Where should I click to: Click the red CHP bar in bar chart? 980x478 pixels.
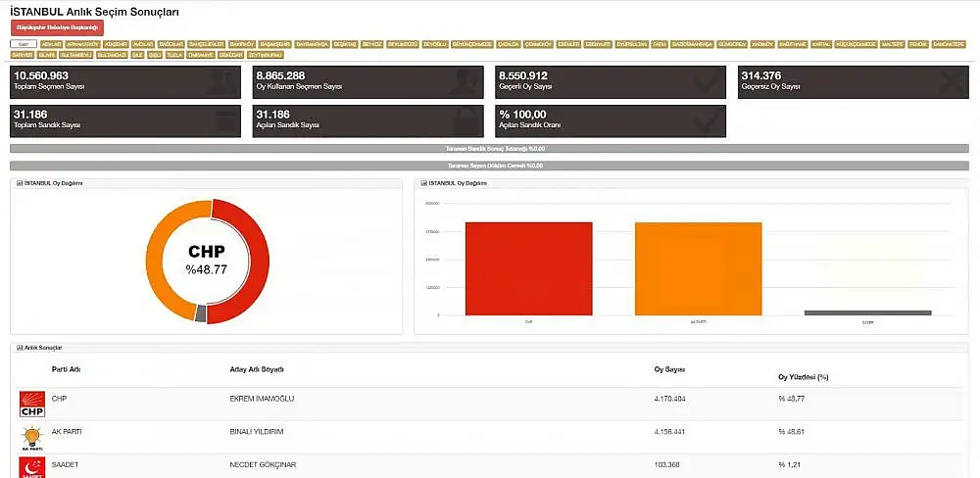tap(529, 268)
